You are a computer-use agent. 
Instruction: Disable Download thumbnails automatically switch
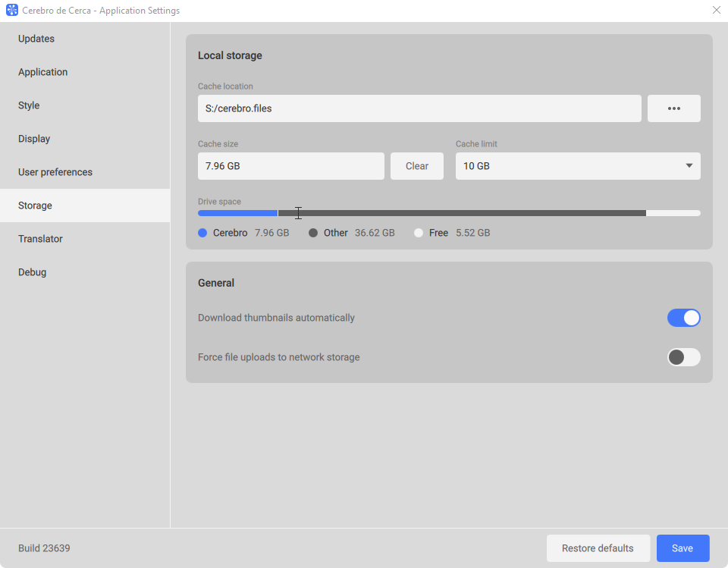(x=683, y=318)
